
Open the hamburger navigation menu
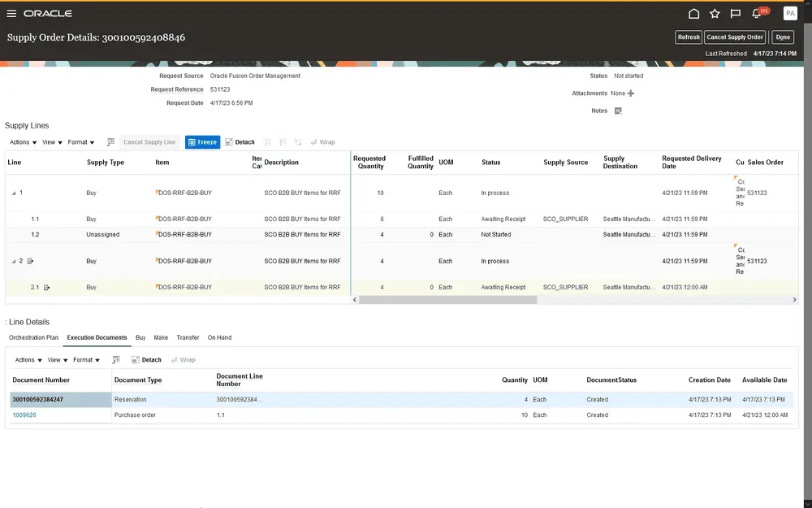point(11,14)
